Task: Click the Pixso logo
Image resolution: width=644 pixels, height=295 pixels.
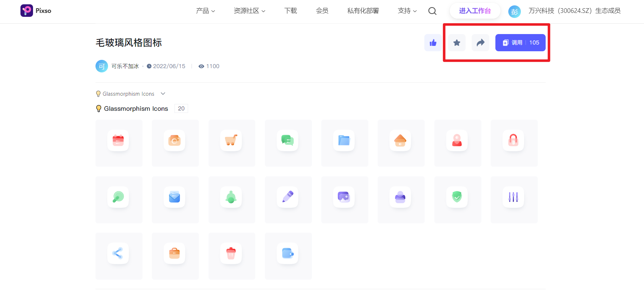Action: tap(36, 11)
